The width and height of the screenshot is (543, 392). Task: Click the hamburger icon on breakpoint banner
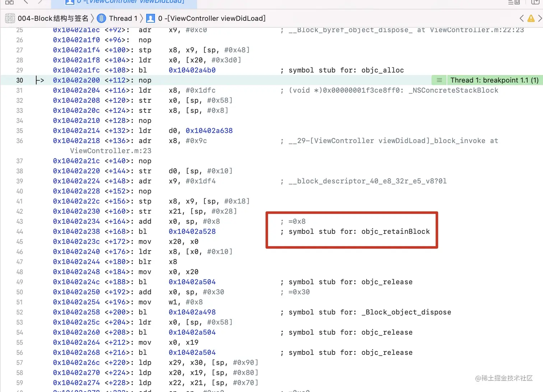(439, 80)
